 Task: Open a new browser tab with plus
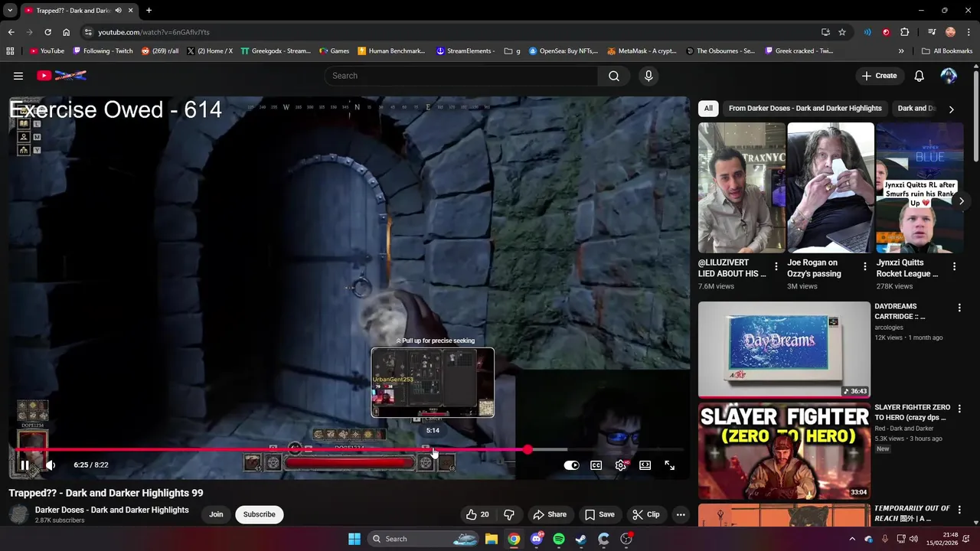[x=149, y=11]
